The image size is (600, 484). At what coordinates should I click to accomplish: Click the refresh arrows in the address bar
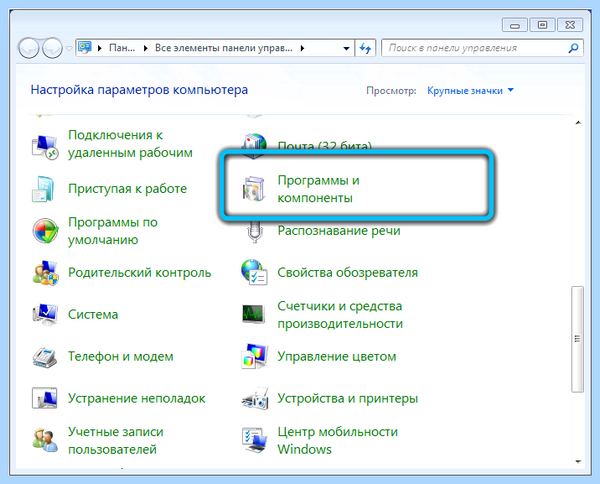coord(365,48)
